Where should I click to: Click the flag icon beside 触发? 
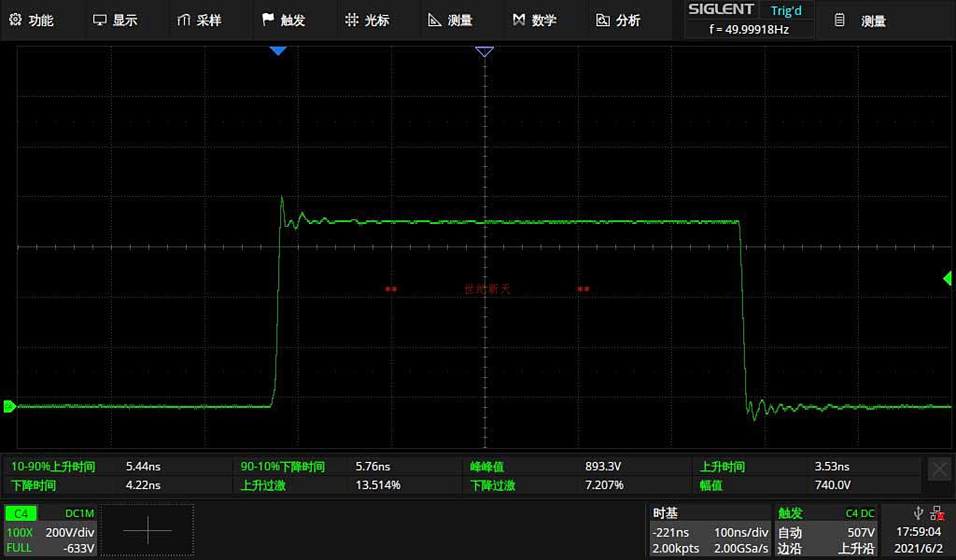coord(268,20)
